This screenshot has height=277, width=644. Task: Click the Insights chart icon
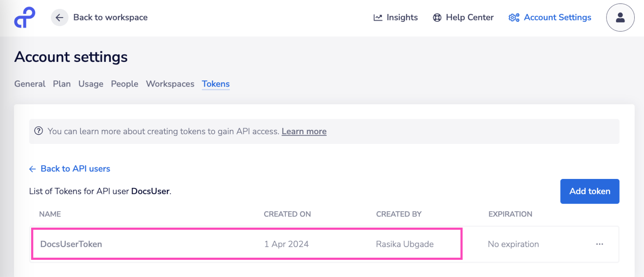[x=378, y=18]
